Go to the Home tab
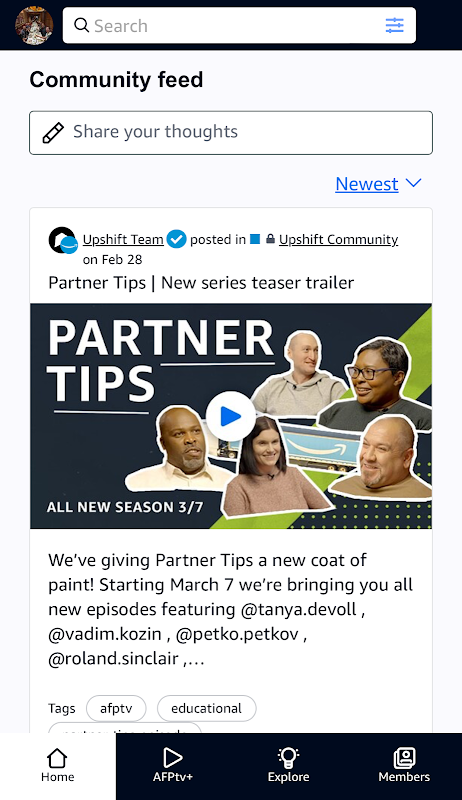 [x=58, y=766]
